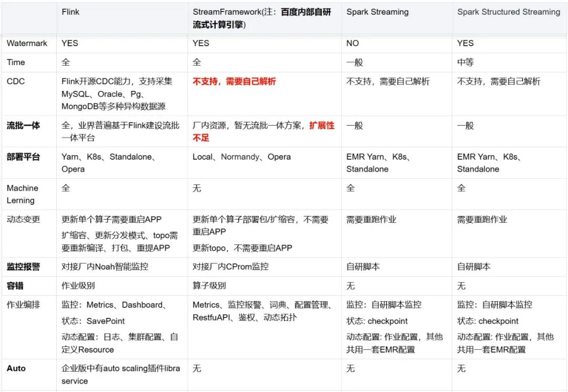Select the NO cell under Spark Streaming
568x392 pixels.
click(x=353, y=43)
